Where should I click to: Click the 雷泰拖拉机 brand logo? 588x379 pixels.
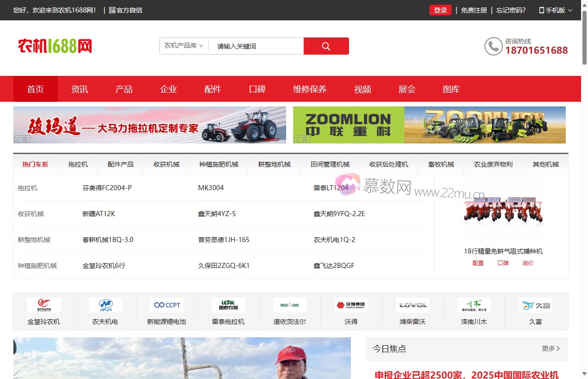[x=228, y=304]
